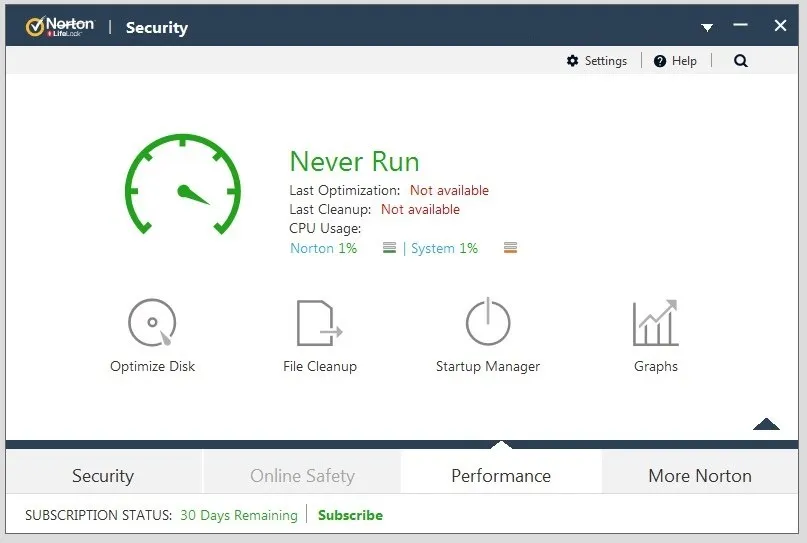Click the Startup Manager label
This screenshot has height=543, width=807.
pyautogui.click(x=488, y=366)
